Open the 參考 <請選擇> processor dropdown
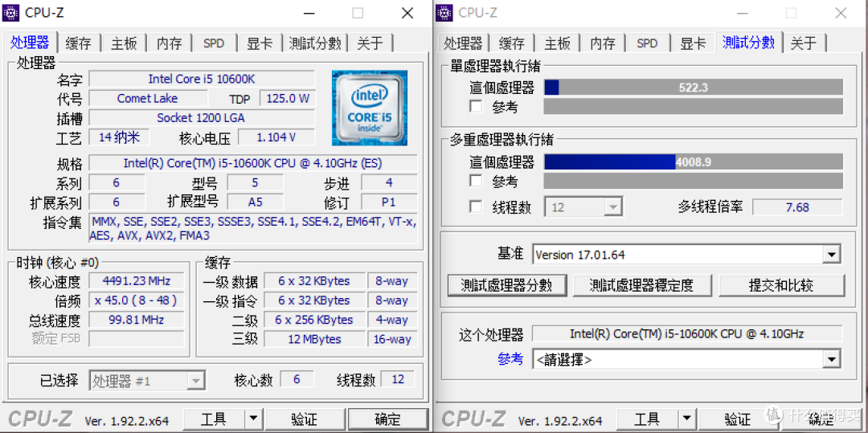868x433 pixels. point(686,359)
